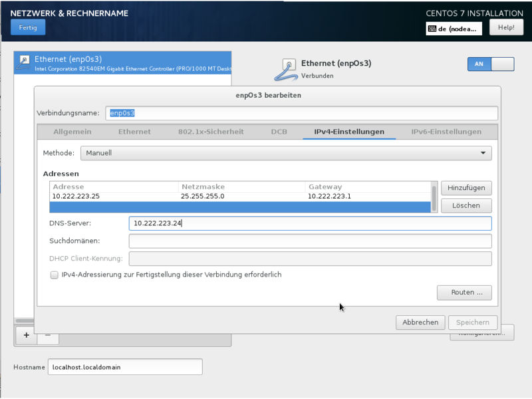532x399 pixels.
Task: Switch to the Allgemein tab
Action: click(72, 132)
